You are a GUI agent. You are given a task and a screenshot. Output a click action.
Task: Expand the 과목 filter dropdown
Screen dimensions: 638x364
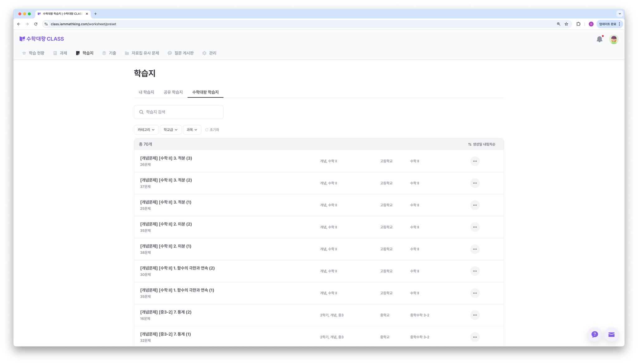pyautogui.click(x=192, y=130)
